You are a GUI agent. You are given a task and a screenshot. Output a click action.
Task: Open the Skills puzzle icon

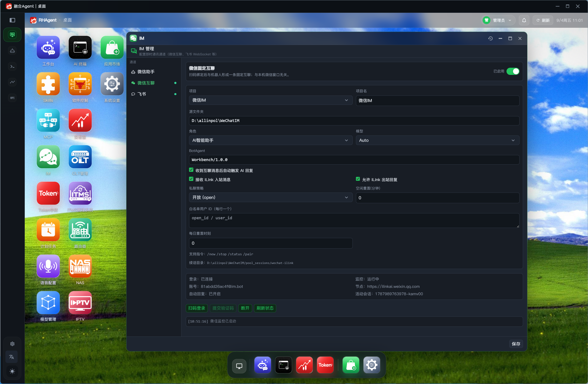(x=48, y=84)
